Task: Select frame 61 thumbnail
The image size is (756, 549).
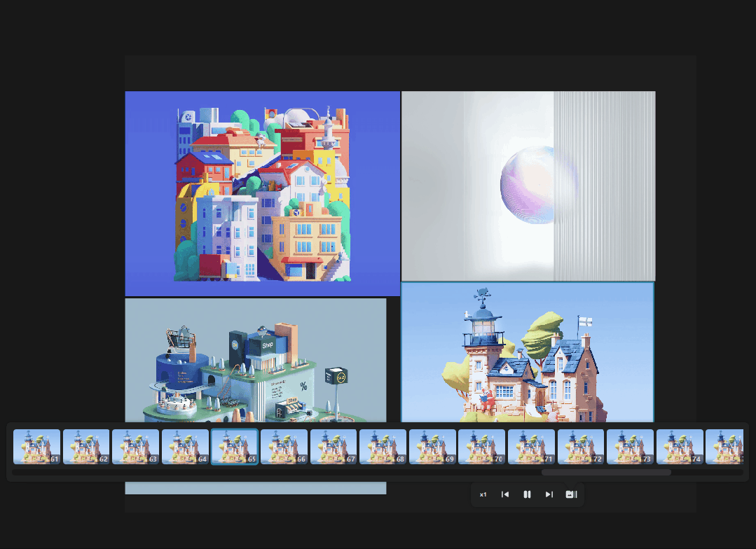Action: (36, 447)
